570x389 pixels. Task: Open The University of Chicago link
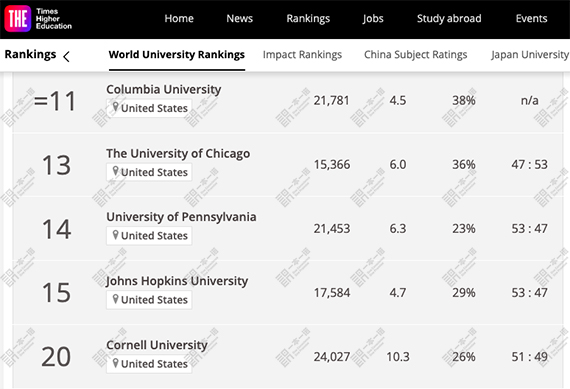[178, 153]
